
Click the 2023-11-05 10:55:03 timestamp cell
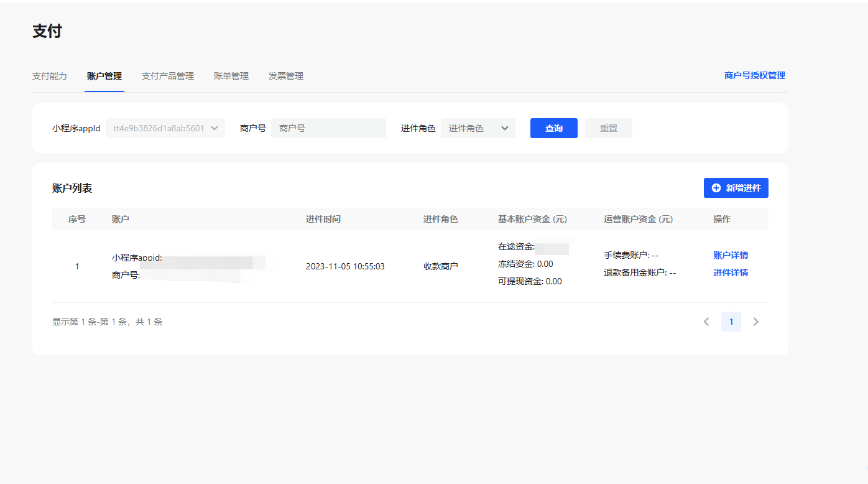[345, 266]
